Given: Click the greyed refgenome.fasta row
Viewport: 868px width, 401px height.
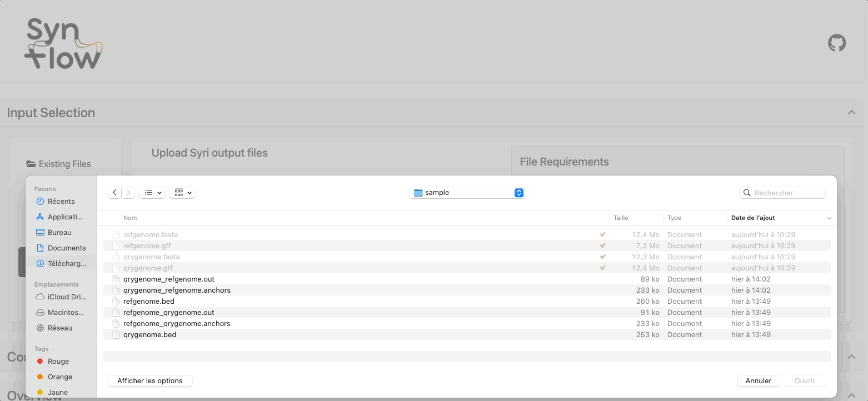Looking at the screenshot, I should pyautogui.click(x=467, y=234).
